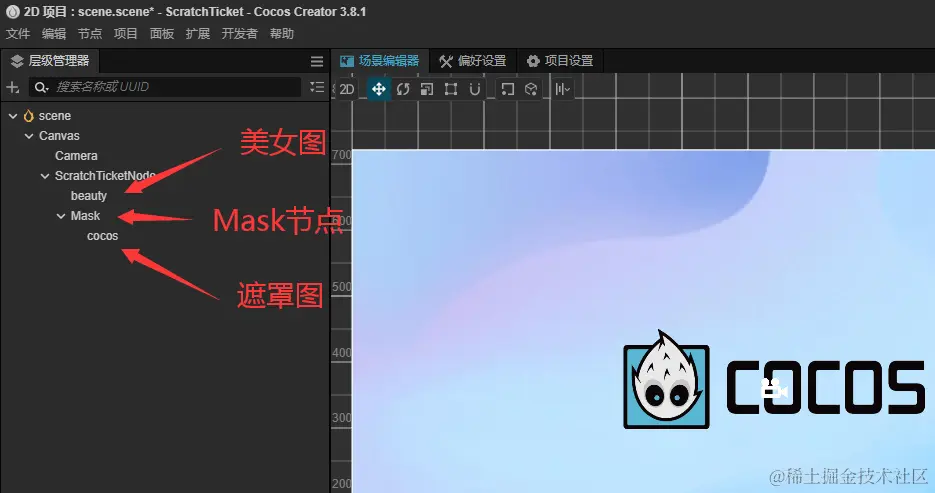The image size is (935, 493).
Task: Select the beauty node
Action: coord(89,196)
